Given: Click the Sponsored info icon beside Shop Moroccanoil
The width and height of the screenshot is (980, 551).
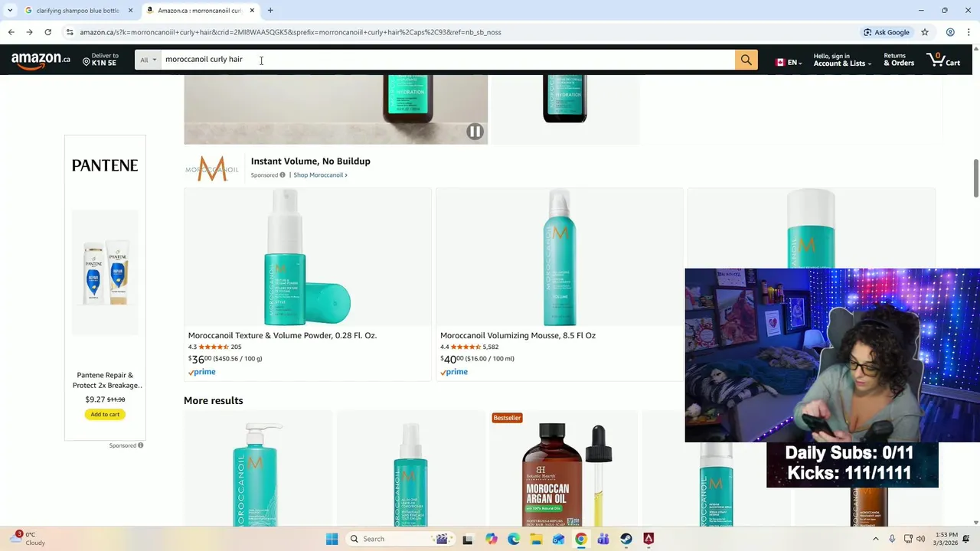Looking at the screenshot, I should point(283,175).
